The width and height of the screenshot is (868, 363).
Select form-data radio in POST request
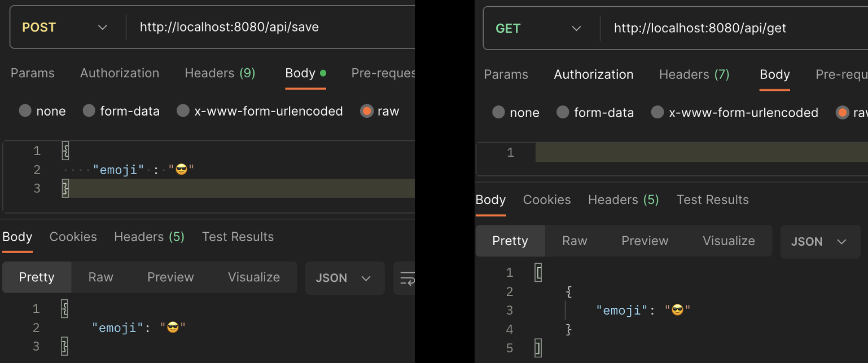tap(89, 111)
